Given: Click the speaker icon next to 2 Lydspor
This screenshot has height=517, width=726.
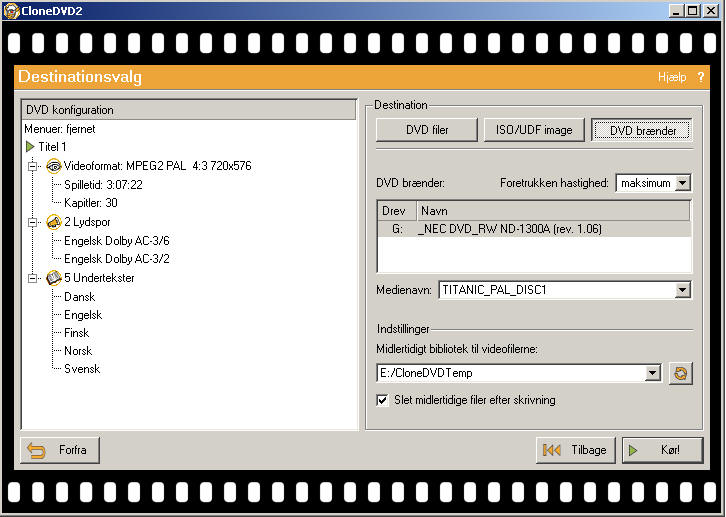Looking at the screenshot, I should [x=54, y=222].
